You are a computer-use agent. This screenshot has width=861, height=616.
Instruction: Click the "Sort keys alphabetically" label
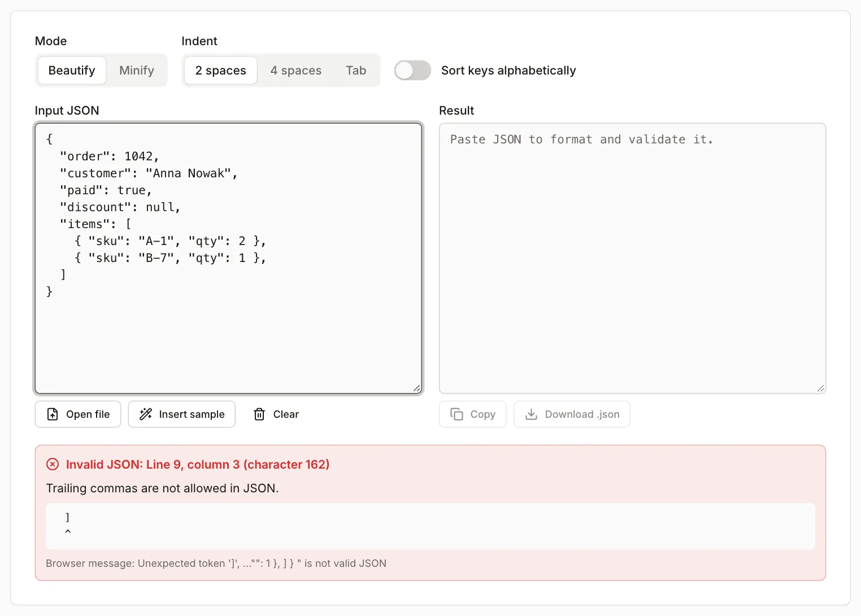pyautogui.click(x=508, y=71)
